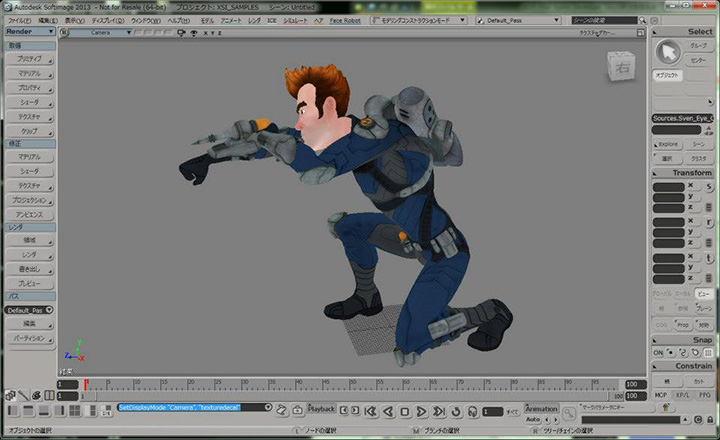
Task: Open Default_Pas pass selector in left panel
Action: [x=29, y=310]
